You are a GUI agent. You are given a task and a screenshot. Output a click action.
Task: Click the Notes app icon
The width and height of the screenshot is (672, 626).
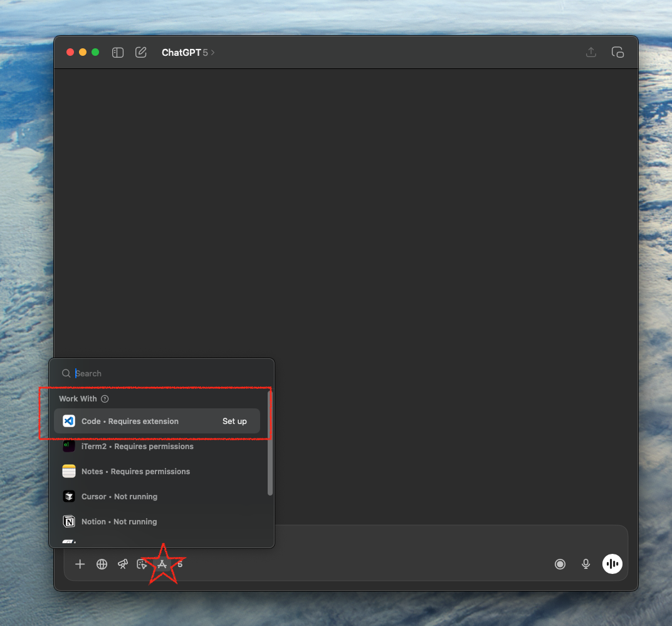68,471
